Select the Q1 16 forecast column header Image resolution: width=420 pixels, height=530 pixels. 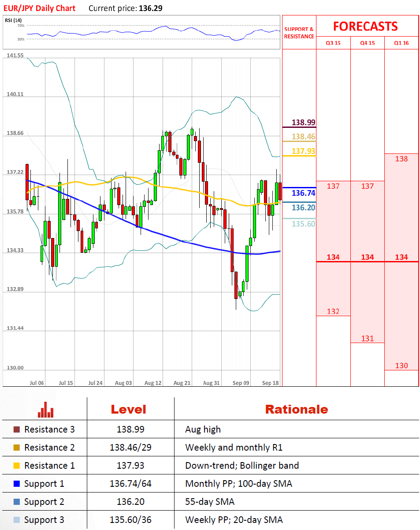401,43
